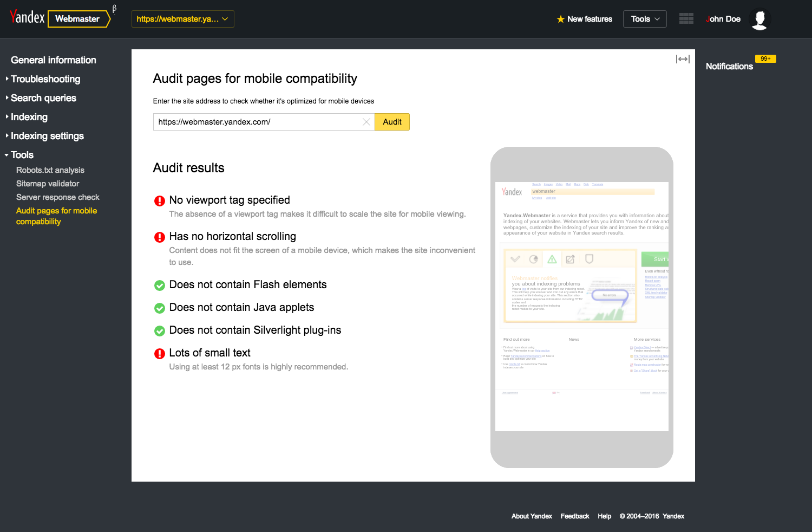
Task: Expand Indexing section
Action: coord(27,117)
